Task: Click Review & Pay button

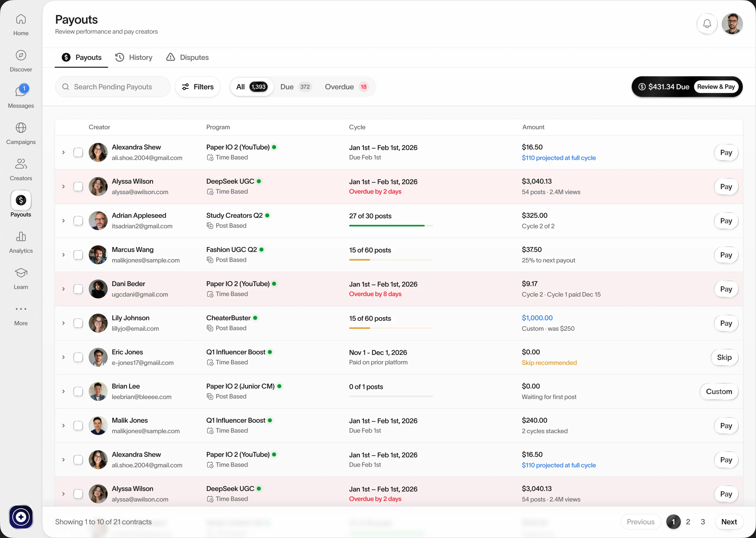Action: coord(716,87)
